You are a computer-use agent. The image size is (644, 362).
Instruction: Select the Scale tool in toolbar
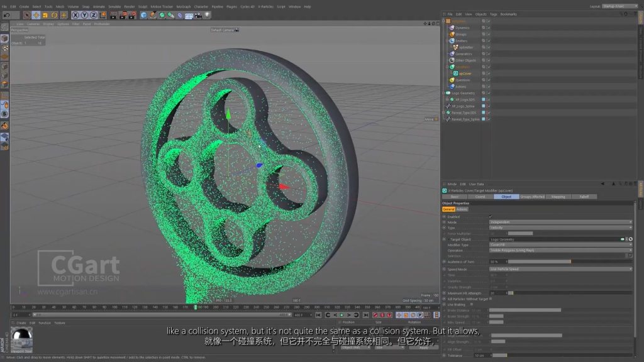coord(45,15)
